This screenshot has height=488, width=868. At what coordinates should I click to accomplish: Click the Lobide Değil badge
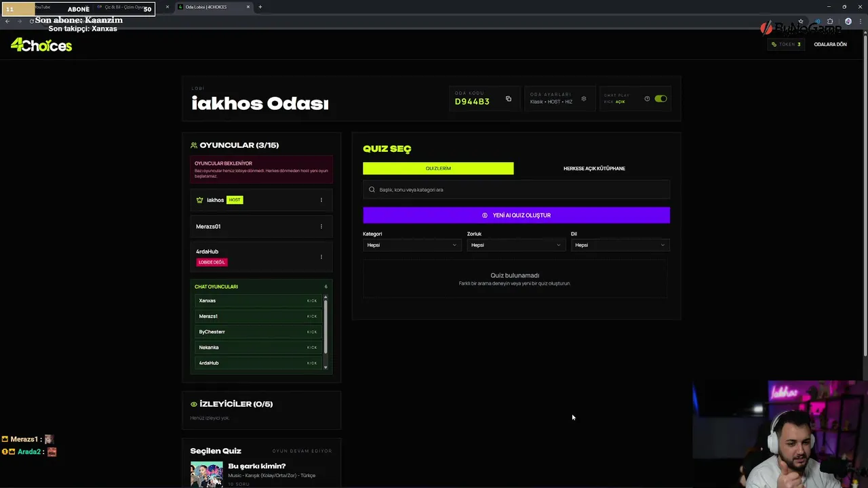click(x=212, y=262)
